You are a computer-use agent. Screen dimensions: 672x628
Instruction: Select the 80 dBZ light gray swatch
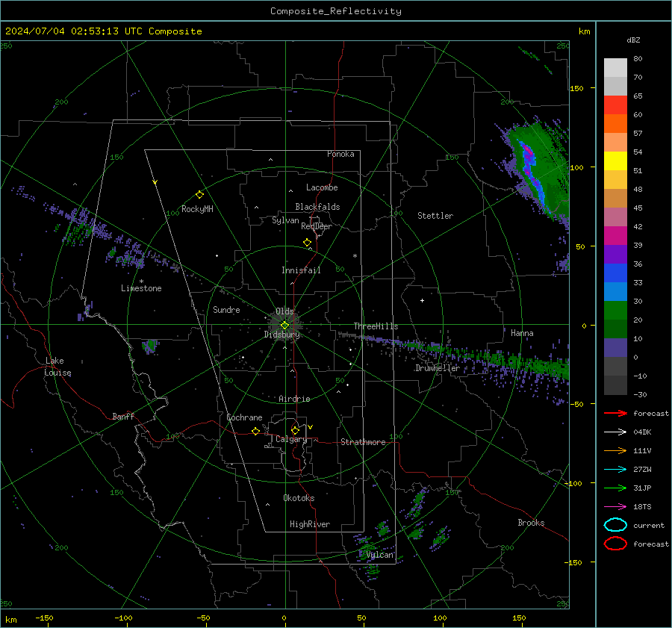[x=615, y=67]
